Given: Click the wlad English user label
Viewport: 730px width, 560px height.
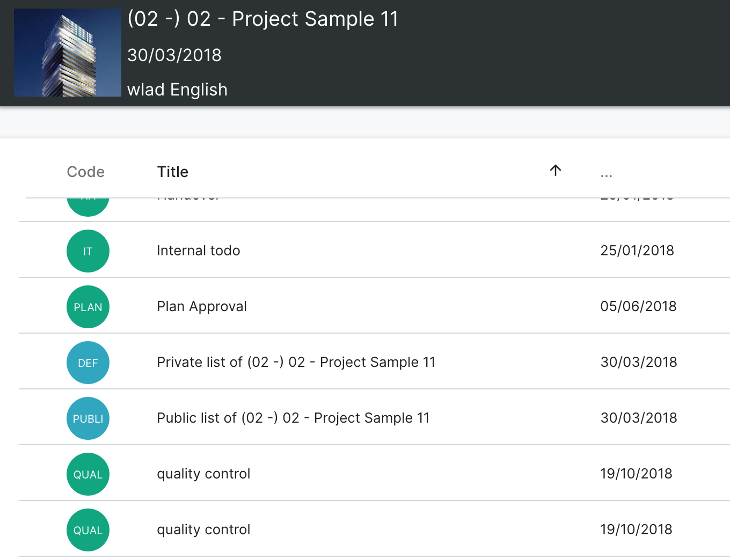Looking at the screenshot, I should (x=177, y=89).
